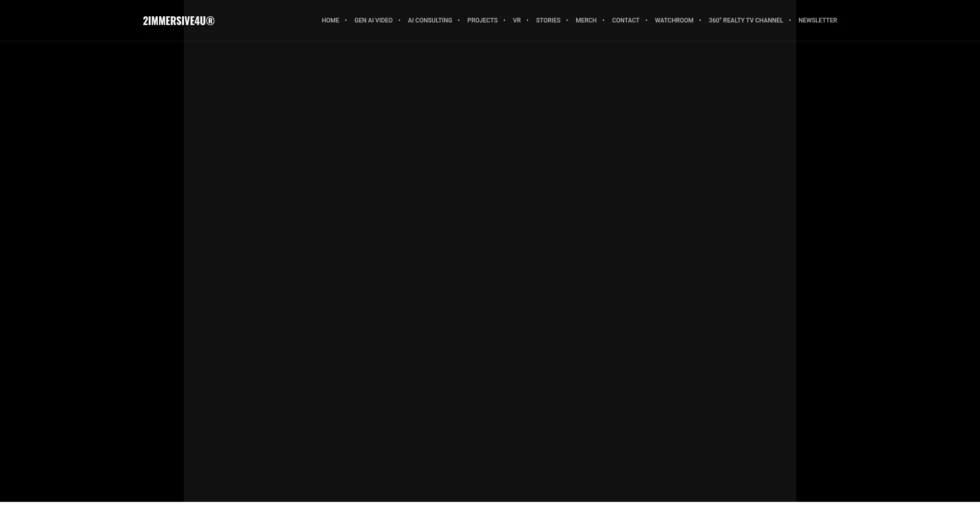
Task: Click the dot separator between Contact and Watchroom
Action: click(x=646, y=20)
